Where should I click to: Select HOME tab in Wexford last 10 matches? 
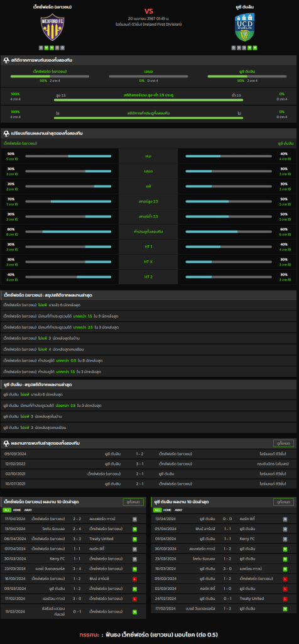click(x=17, y=509)
